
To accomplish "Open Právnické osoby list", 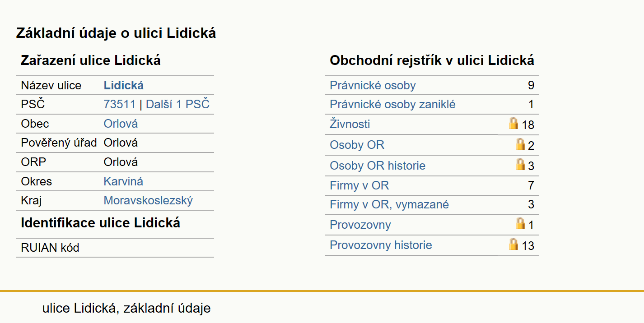I will pyautogui.click(x=373, y=85).
